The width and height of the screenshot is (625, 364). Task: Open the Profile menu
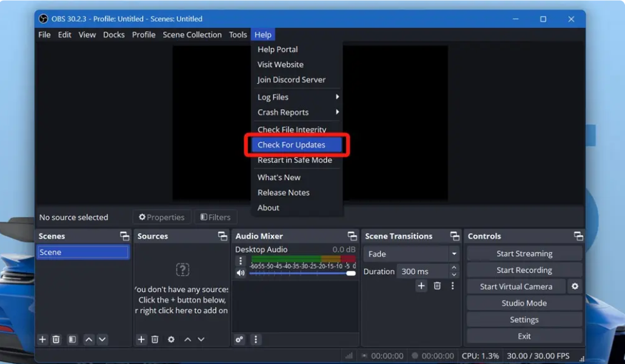(x=144, y=35)
